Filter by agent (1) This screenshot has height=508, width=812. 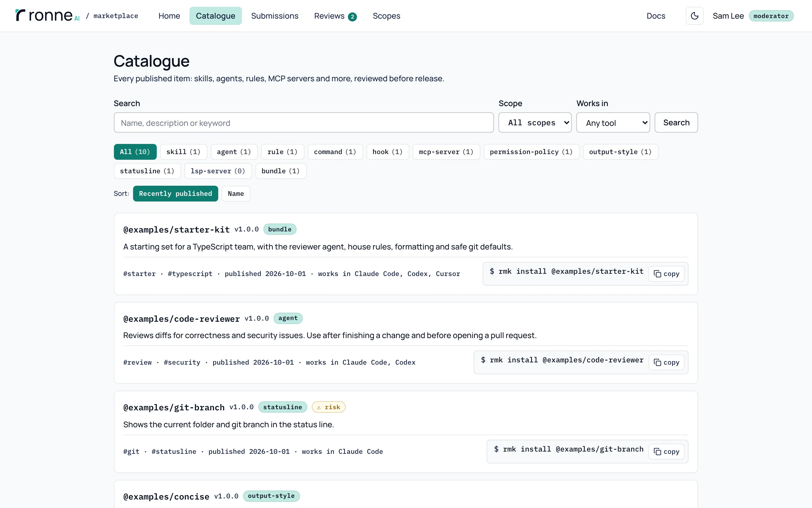click(x=234, y=152)
